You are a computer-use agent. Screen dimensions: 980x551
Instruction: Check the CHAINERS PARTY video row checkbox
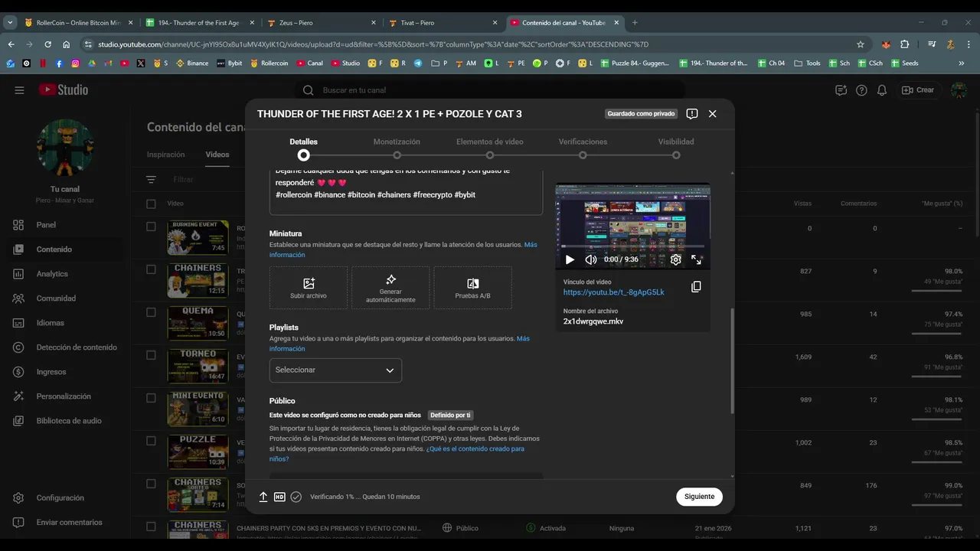(151, 527)
